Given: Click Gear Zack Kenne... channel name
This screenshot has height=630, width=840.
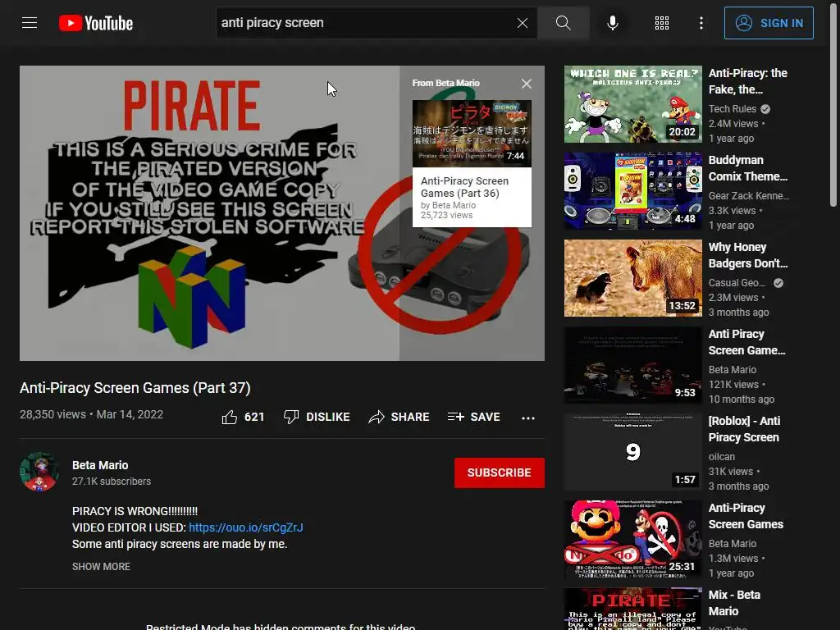Looking at the screenshot, I should (x=749, y=195).
